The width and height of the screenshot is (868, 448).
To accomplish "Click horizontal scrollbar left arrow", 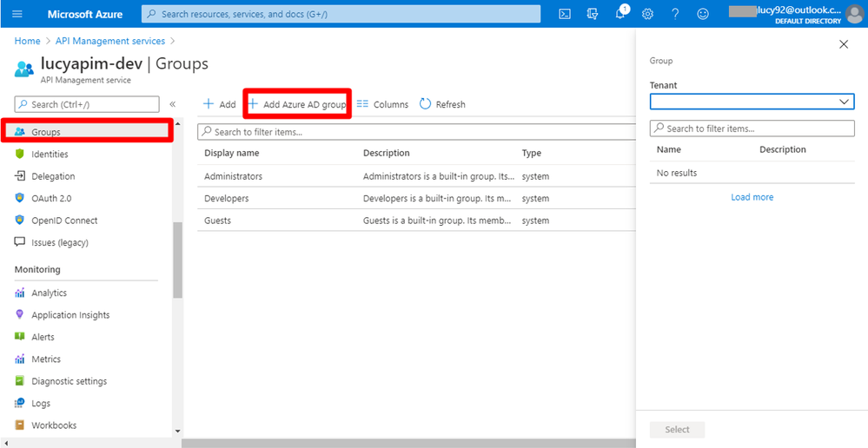I will 4,443.
